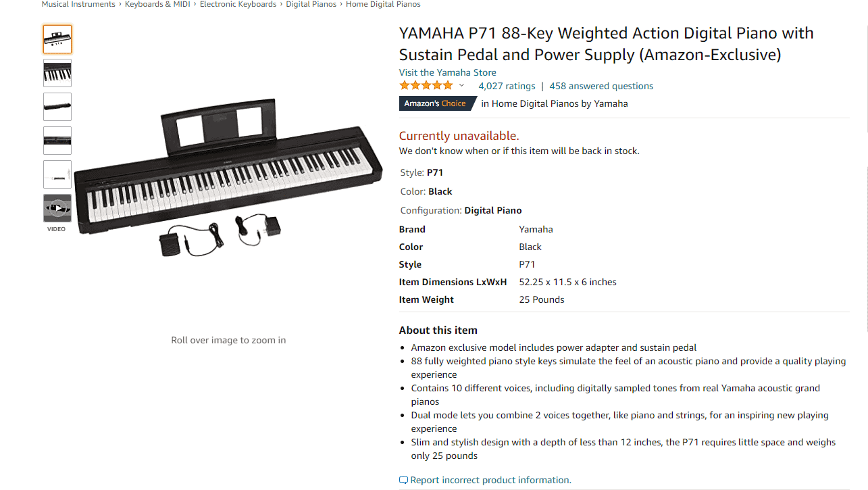This screenshot has height=490, width=868.
Task: Go to Electronic Keyboards breadcrumb
Action: [238, 4]
